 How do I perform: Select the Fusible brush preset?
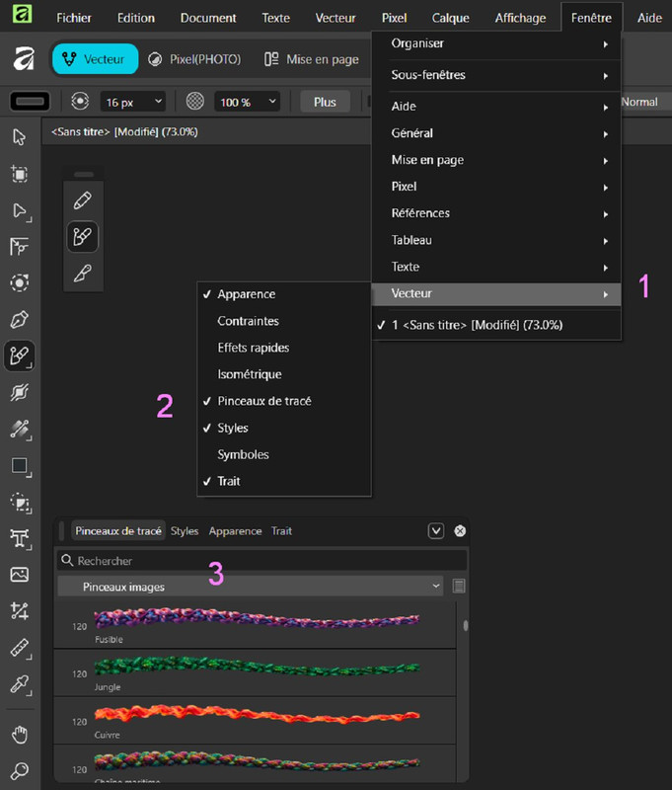[255, 625]
